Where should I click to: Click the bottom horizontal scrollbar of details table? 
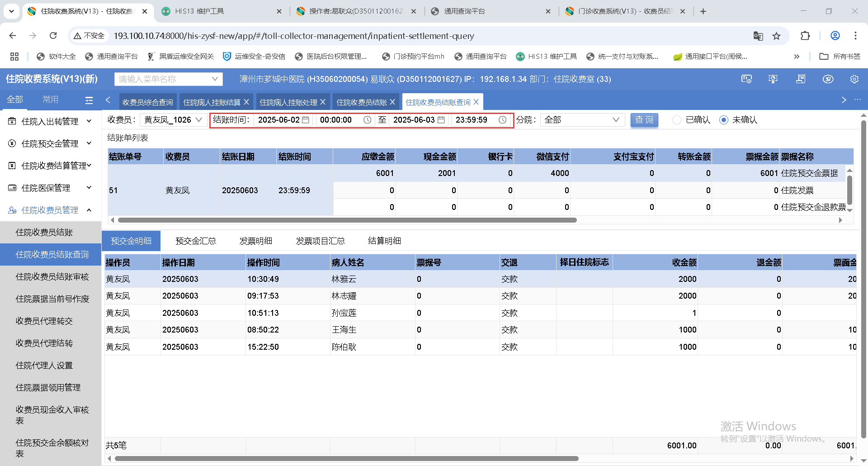pyautogui.click(x=346, y=458)
